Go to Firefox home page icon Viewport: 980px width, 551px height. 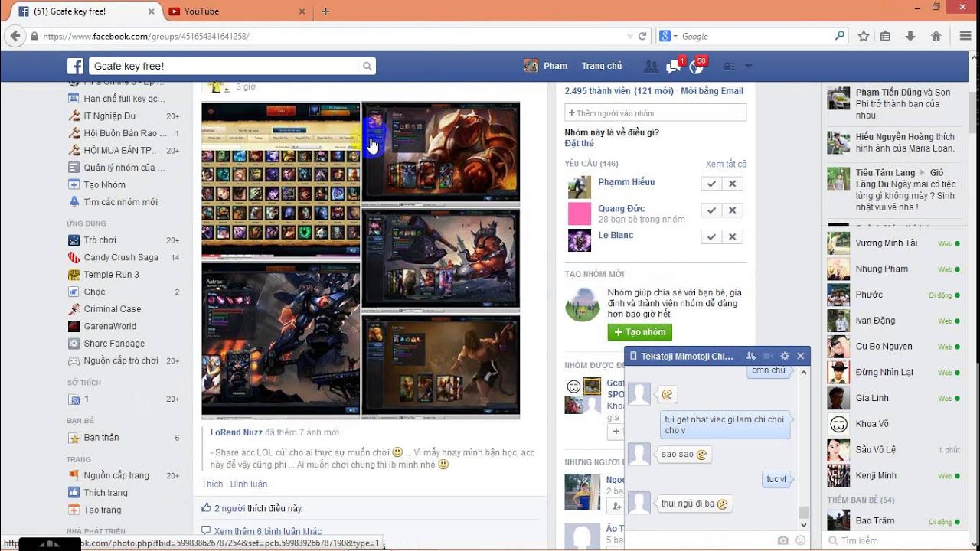coord(936,36)
